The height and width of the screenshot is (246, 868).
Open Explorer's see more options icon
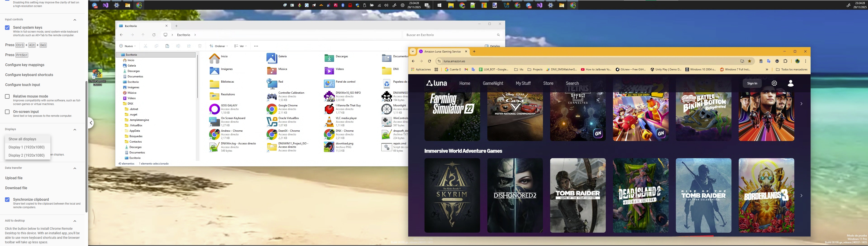click(x=256, y=46)
